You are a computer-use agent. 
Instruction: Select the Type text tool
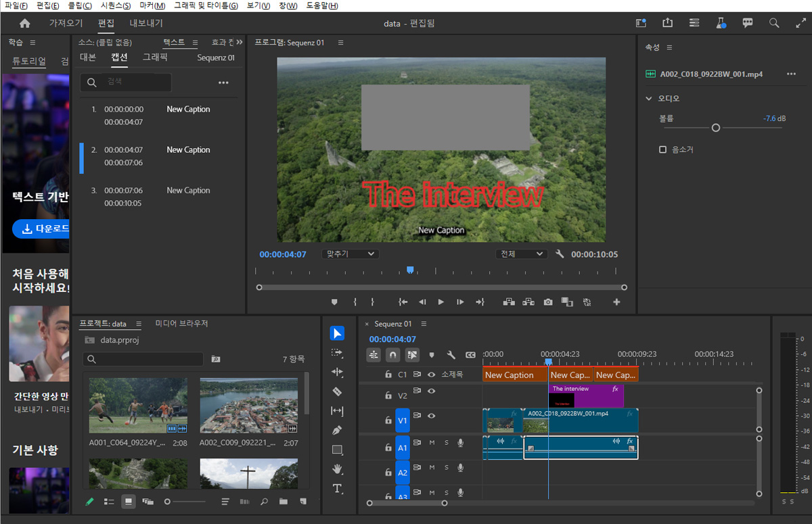(337, 488)
